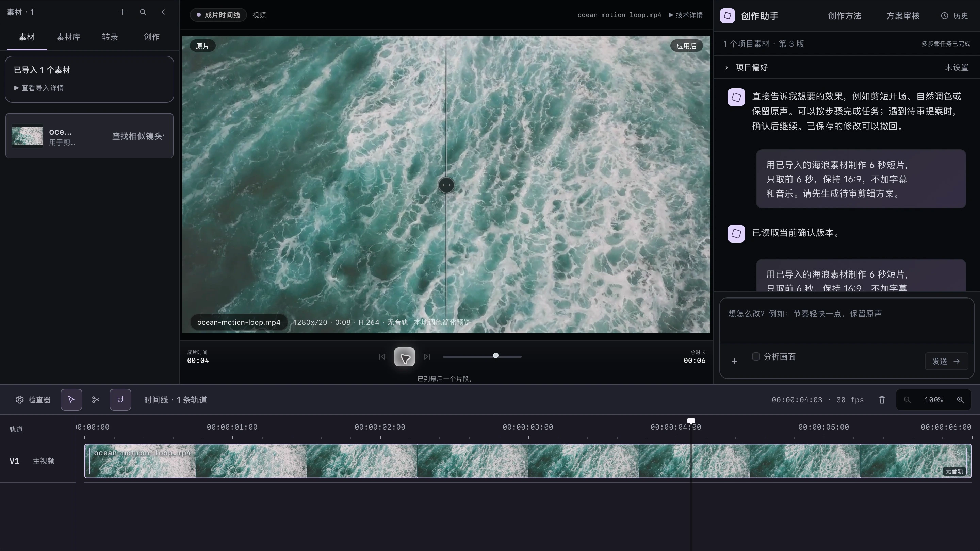
Task: Select the arrow pointer tool
Action: 71,400
